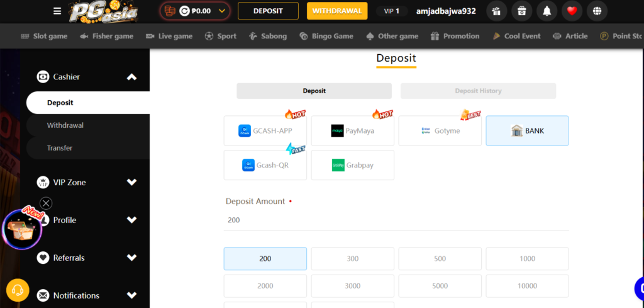Open username amjadbajwa932 profile

pos(446,11)
